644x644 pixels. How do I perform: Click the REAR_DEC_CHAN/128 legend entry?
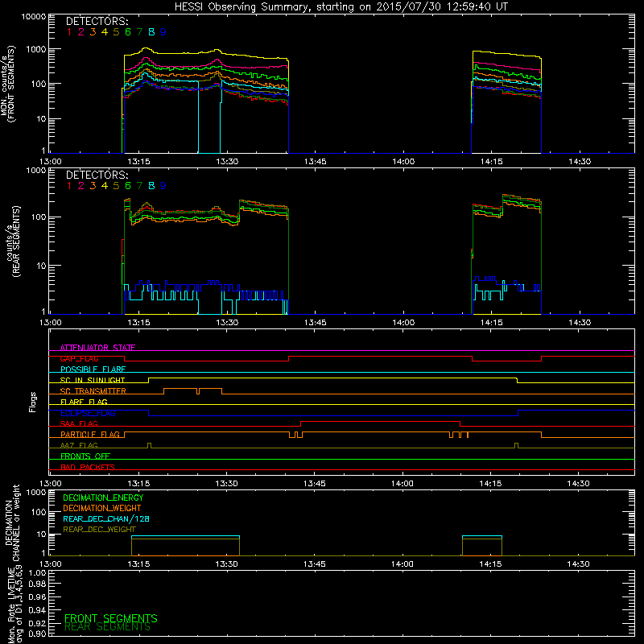[106, 519]
